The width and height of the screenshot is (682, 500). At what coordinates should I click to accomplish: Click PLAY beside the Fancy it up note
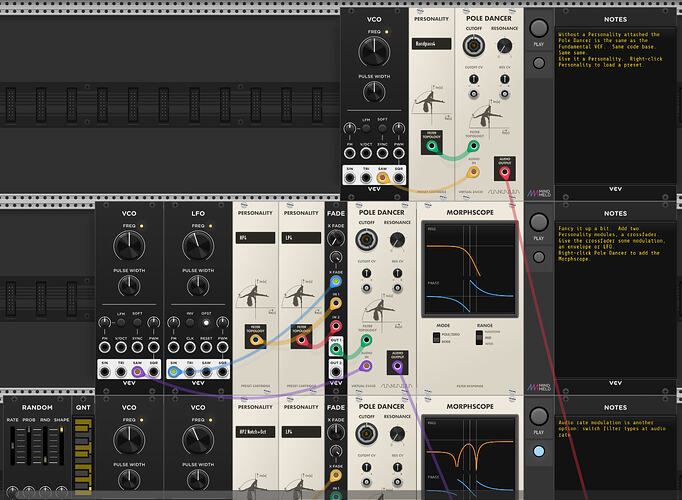click(x=539, y=222)
